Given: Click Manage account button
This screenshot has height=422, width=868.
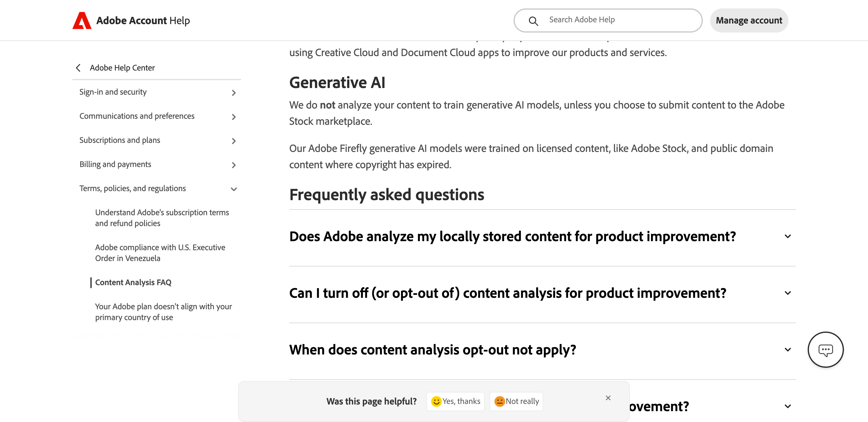Looking at the screenshot, I should pos(749,20).
